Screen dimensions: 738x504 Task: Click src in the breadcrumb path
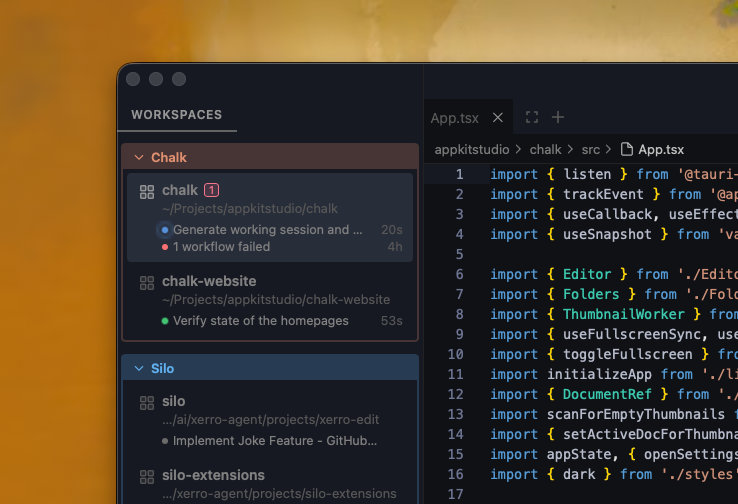(591, 150)
